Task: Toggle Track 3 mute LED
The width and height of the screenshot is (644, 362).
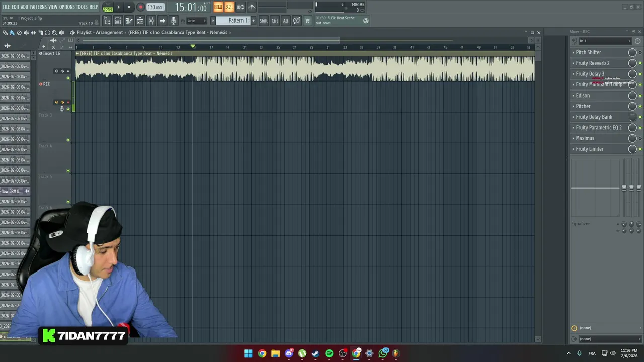Action: pyautogui.click(x=68, y=140)
